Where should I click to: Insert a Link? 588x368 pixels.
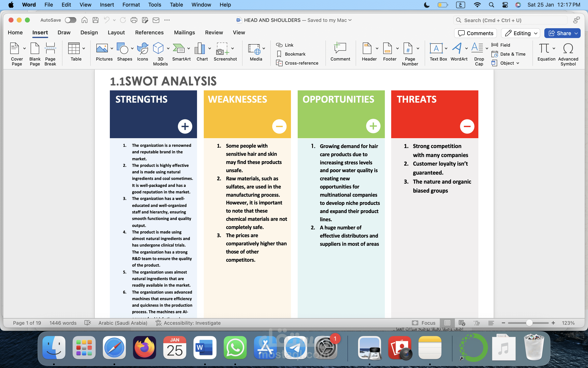tap(285, 45)
